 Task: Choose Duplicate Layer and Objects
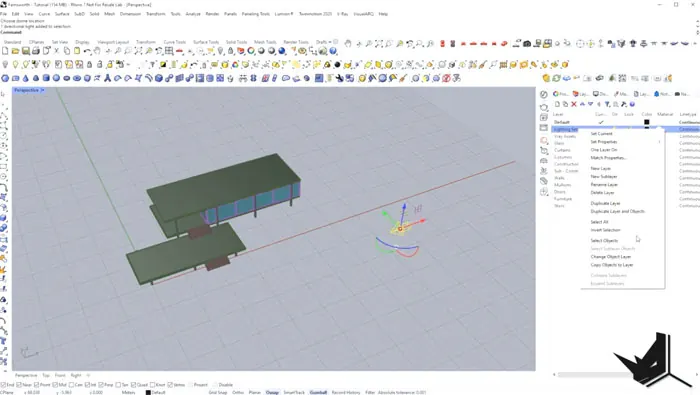coord(617,212)
